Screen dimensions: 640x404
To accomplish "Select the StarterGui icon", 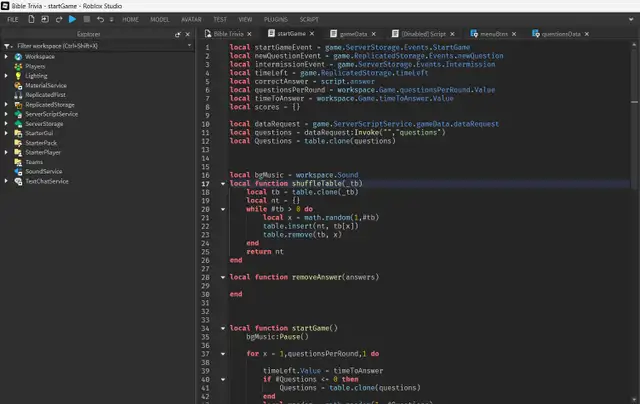I will point(18,133).
